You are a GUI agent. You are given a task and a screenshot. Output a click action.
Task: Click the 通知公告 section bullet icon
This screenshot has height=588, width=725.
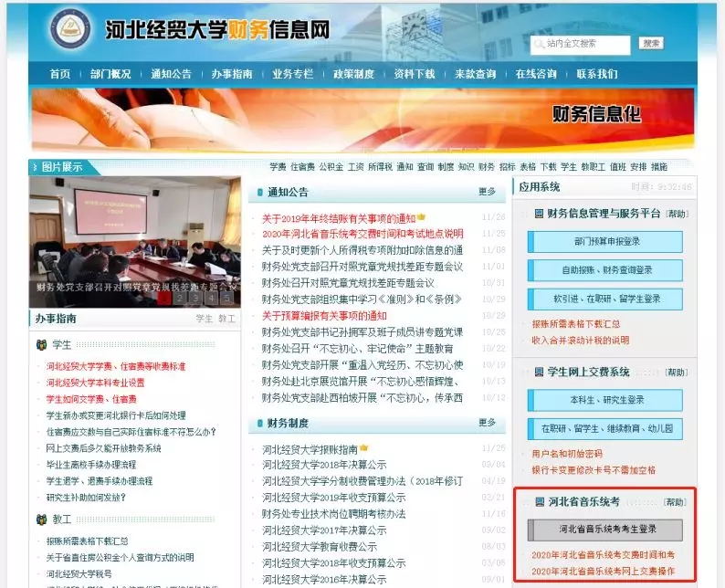(260, 193)
